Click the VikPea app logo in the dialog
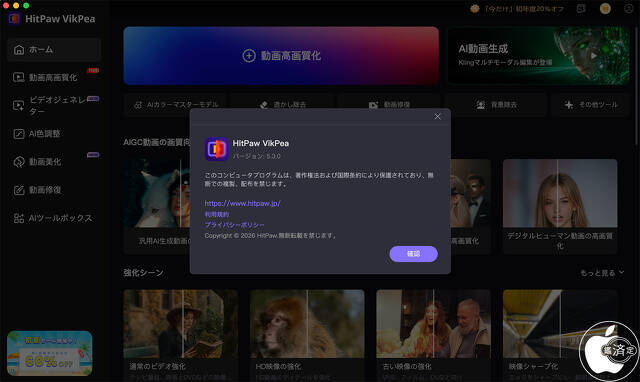This screenshot has height=382, width=640. (x=216, y=149)
